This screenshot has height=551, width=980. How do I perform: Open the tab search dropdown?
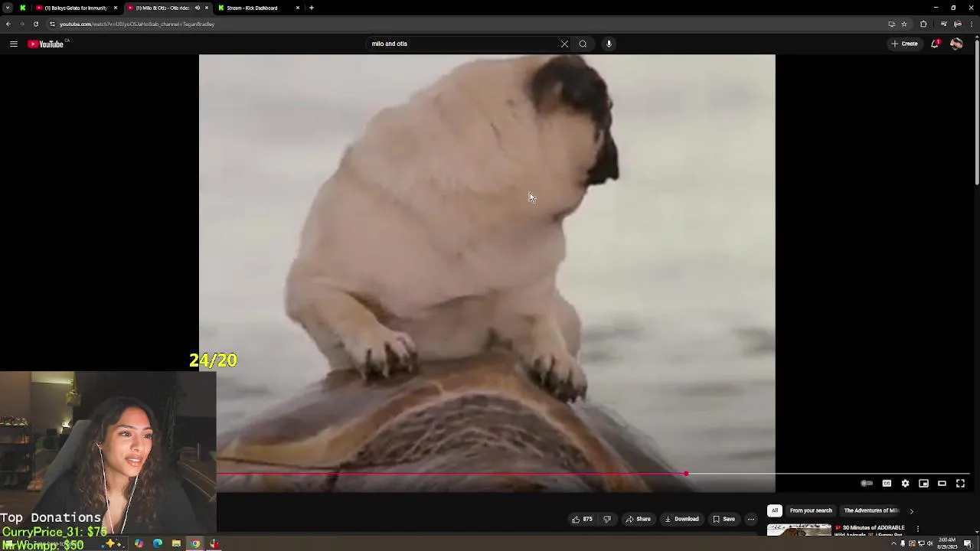tap(8, 8)
